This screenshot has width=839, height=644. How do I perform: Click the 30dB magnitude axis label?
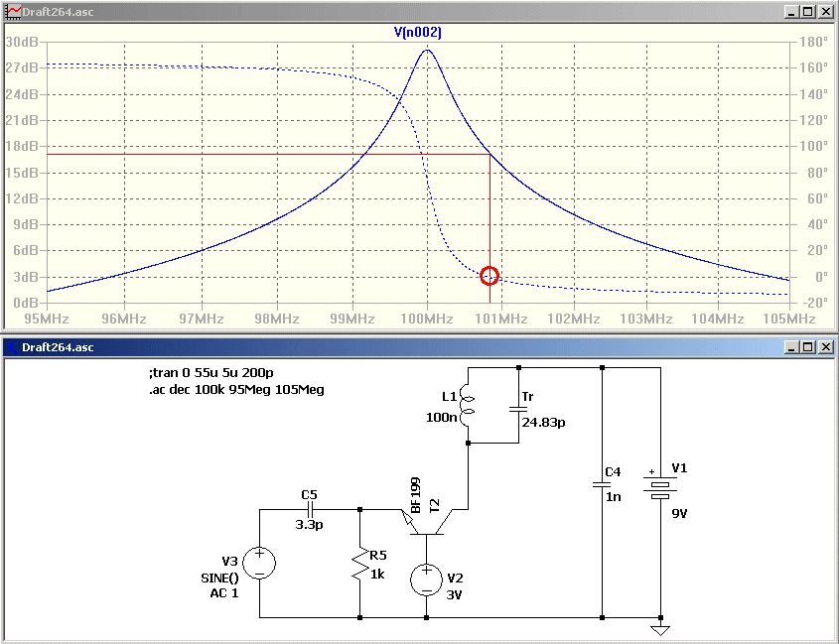click(22, 42)
